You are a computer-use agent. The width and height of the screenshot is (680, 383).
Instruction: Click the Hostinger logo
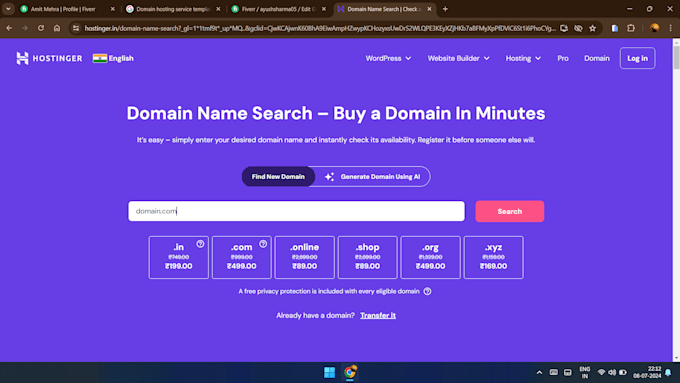pos(49,58)
